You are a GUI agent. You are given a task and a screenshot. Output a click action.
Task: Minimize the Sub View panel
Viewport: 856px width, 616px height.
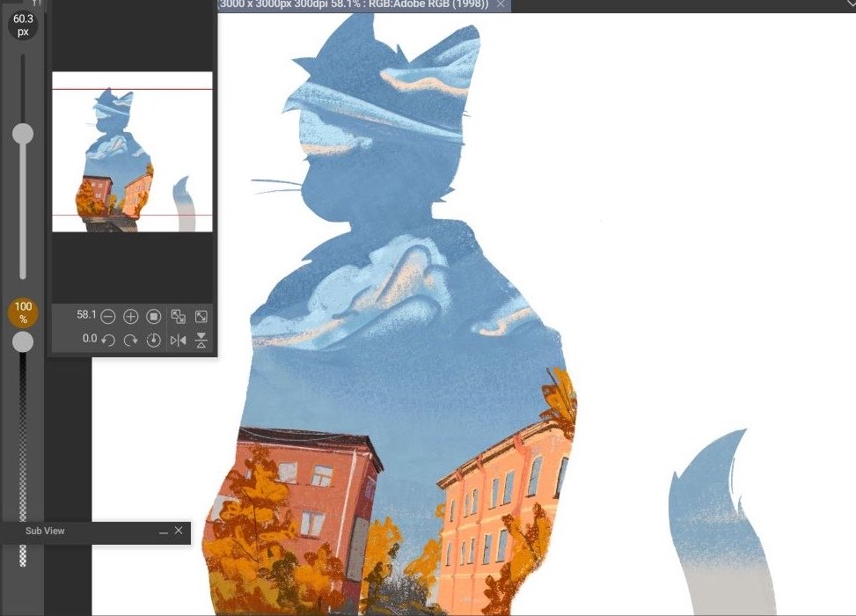pyautogui.click(x=164, y=532)
